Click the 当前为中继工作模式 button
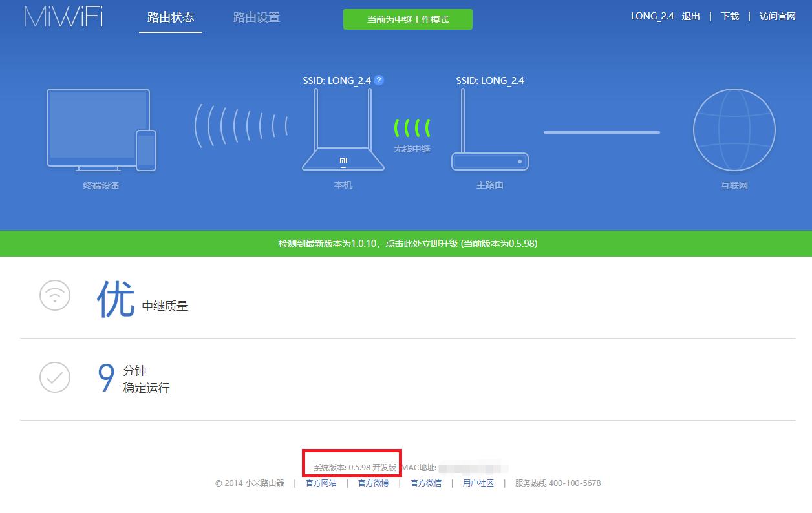The image size is (812, 513). coord(408,19)
